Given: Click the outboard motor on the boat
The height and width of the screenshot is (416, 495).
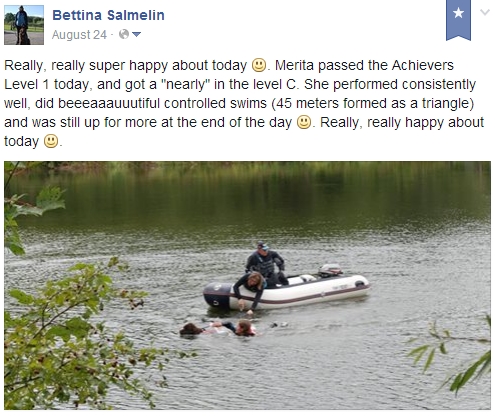Looking at the screenshot, I should point(330,270).
